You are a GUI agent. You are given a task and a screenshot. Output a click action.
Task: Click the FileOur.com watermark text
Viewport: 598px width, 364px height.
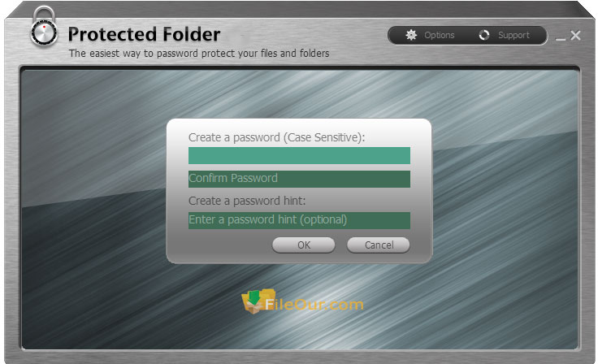[x=314, y=305]
